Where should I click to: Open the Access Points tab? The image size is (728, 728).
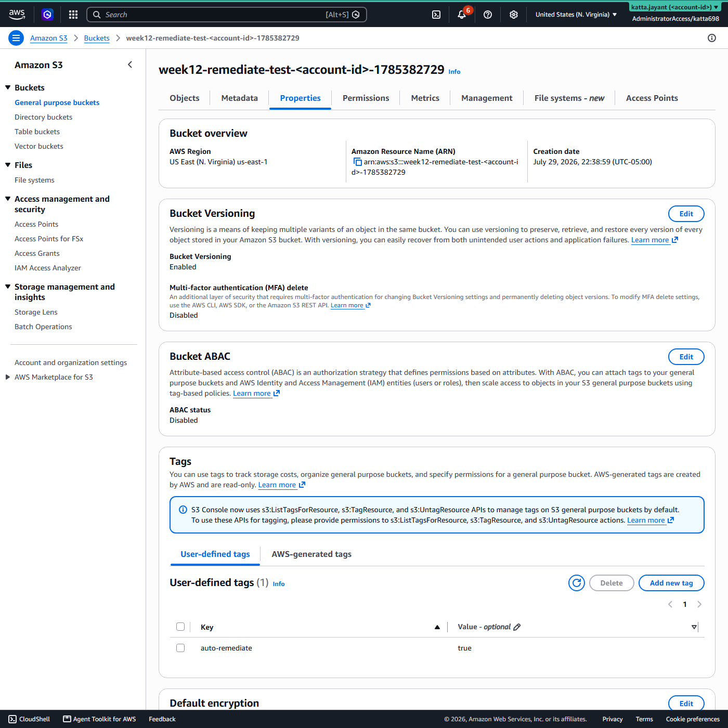[x=652, y=98]
